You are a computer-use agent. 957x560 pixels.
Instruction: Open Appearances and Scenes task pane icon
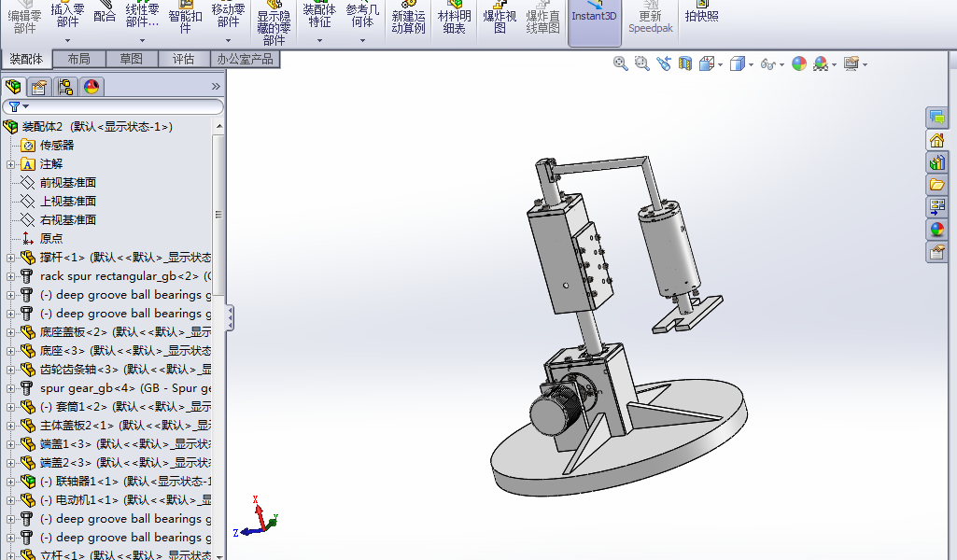click(x=936, y=230)
